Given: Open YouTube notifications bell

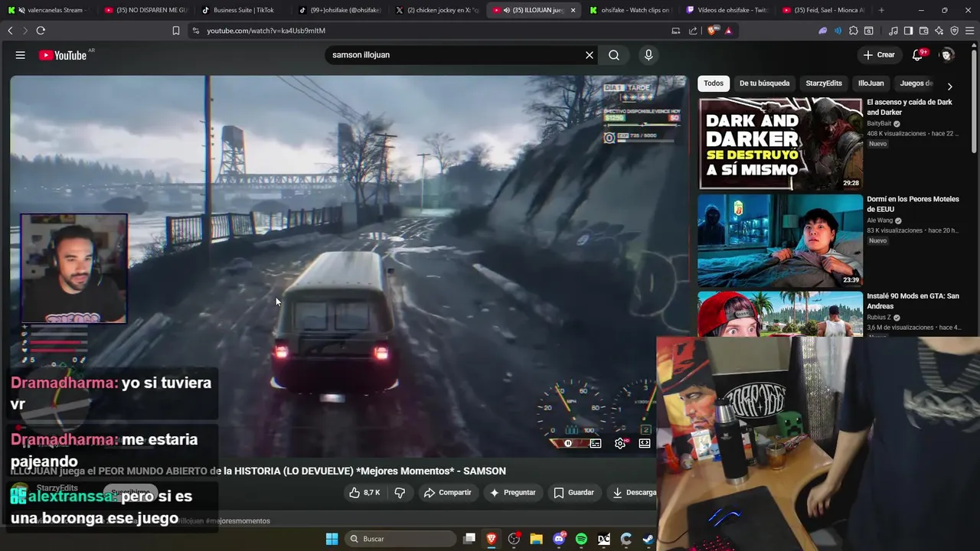Looking at the screenshot, I should 917,55.
